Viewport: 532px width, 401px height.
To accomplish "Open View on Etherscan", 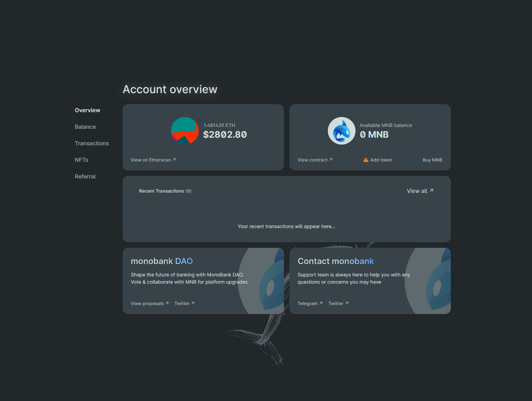I will (x=150, y=159).
